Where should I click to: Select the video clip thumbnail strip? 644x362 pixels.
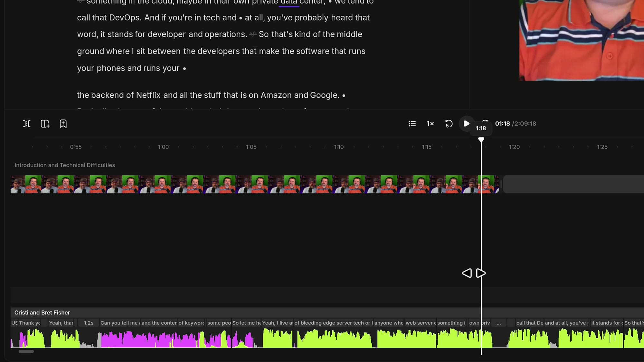(255, 184)
